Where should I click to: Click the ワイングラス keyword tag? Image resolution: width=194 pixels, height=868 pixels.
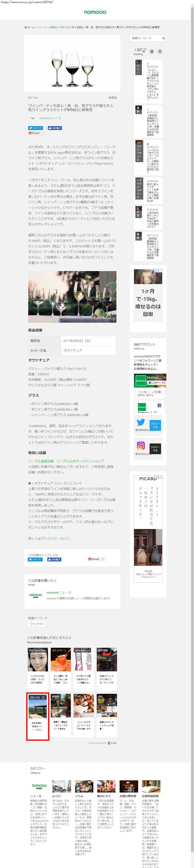[37, 624]
